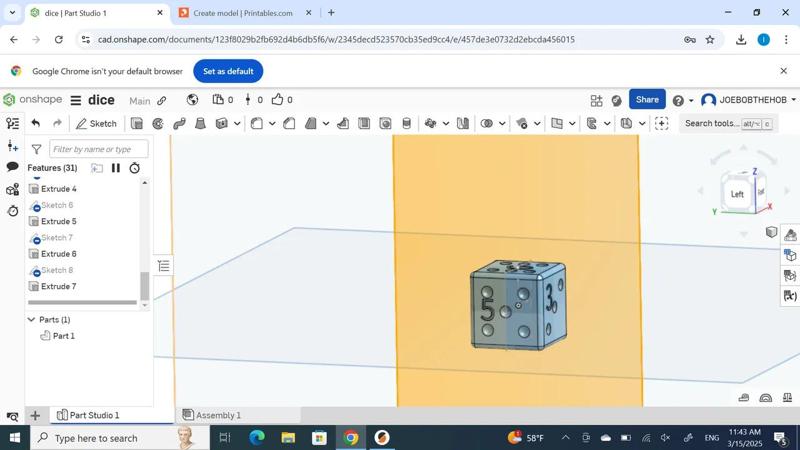This screenshot has width=800, height=450.
Task: Click the globe public document icon
Action: (x=192, y=100)
